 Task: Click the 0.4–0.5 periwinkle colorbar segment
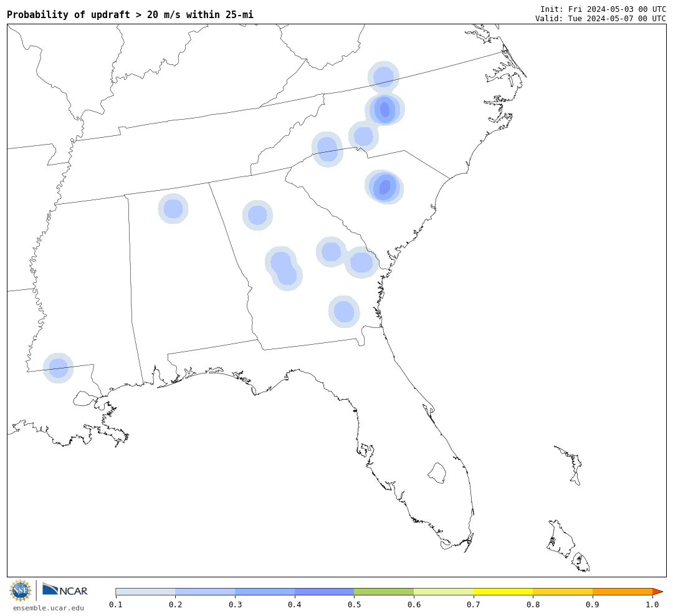(325, 592)
